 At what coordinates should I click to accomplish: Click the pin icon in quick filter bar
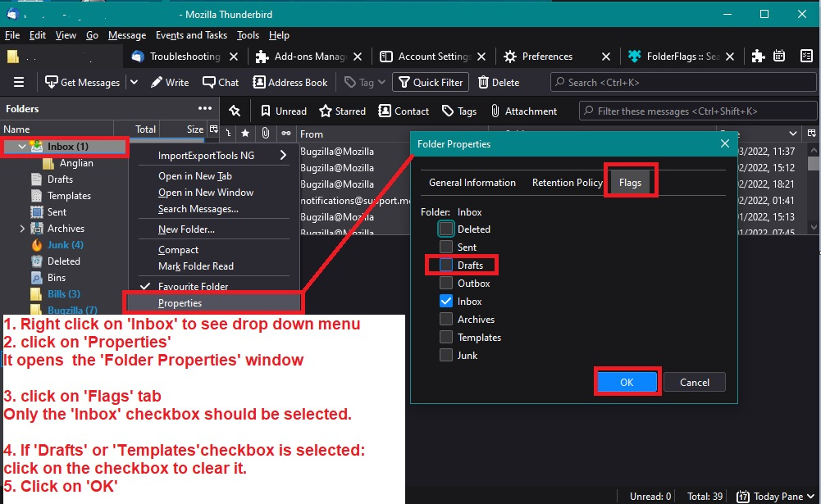(235, 111)
